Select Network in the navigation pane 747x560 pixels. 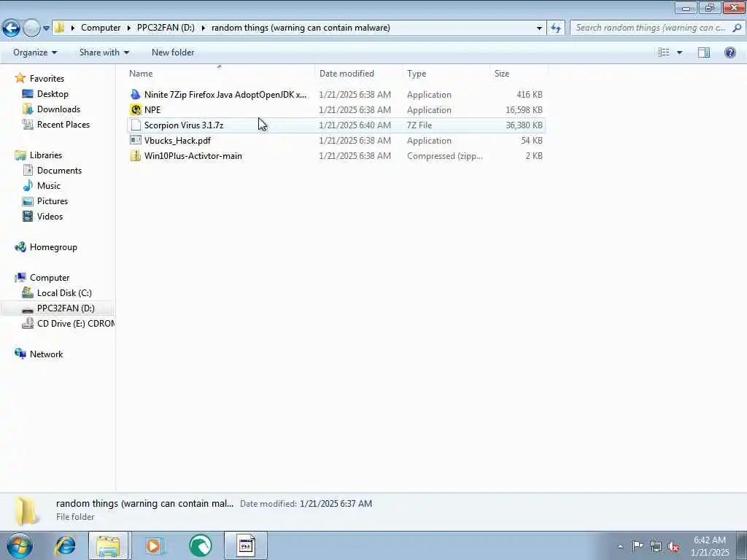pos(46,354)
